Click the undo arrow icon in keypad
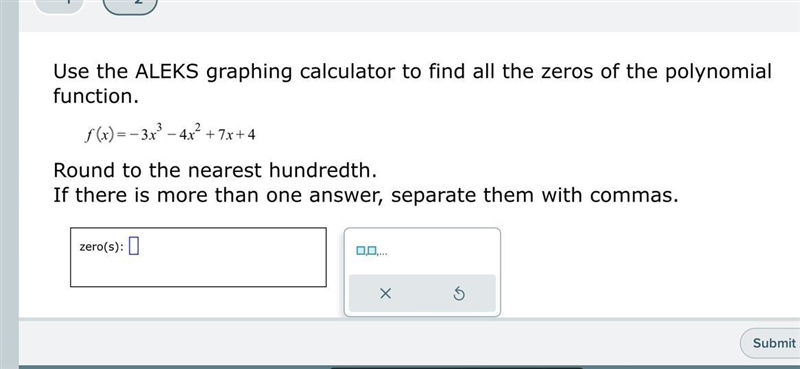The height and width of the screenshot is (369, 800). pyautogui.click(x=459, y=294)
